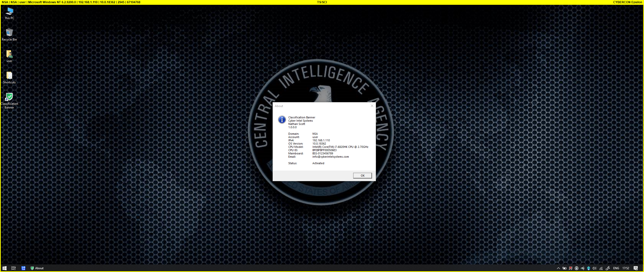The height and width of the screenshot is (272, 644).
Task: Open the Windows Start menu
Action: tap(5, 268)
